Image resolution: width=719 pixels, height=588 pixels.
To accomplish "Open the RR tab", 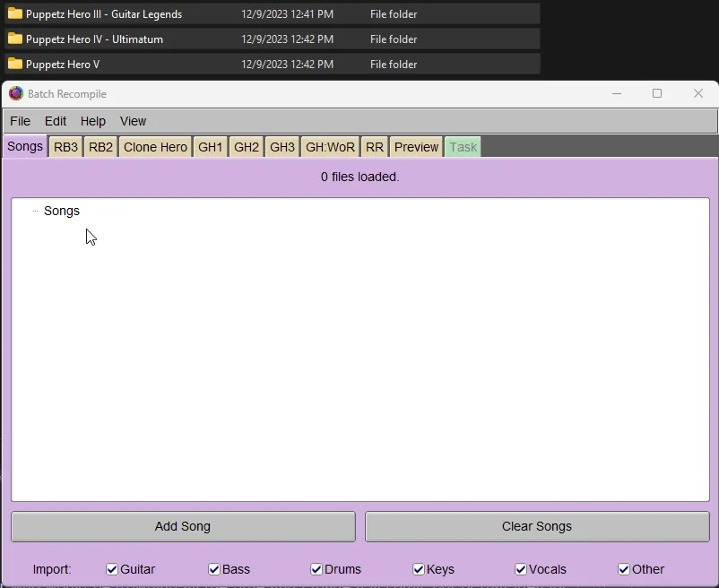I will coord(374,146).
